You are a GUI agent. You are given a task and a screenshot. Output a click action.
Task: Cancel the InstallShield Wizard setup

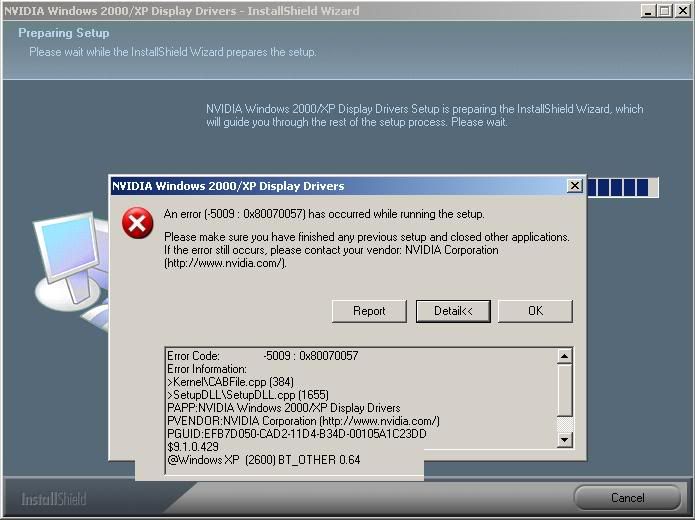pos(627,497)
